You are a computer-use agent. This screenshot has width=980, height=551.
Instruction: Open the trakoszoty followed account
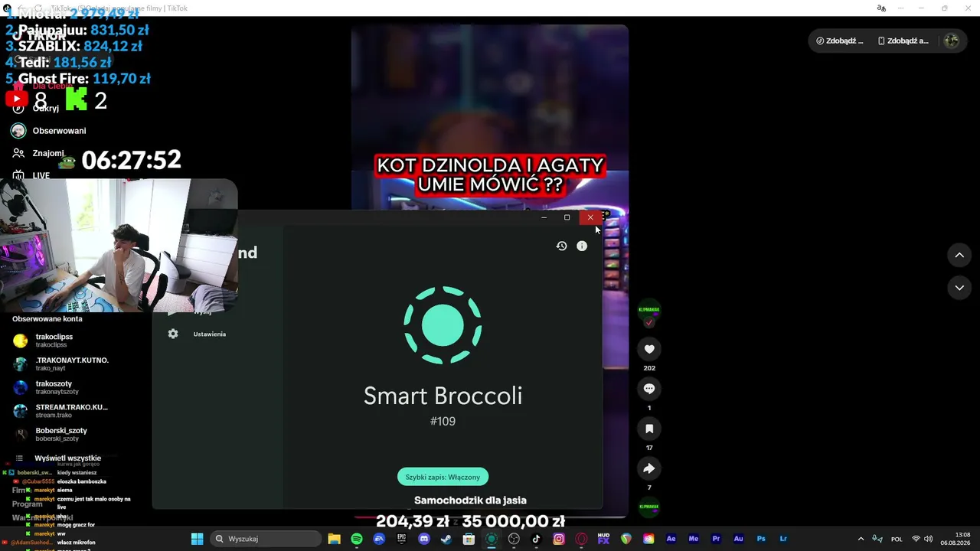pyautogui.click(x=54, y=387)
